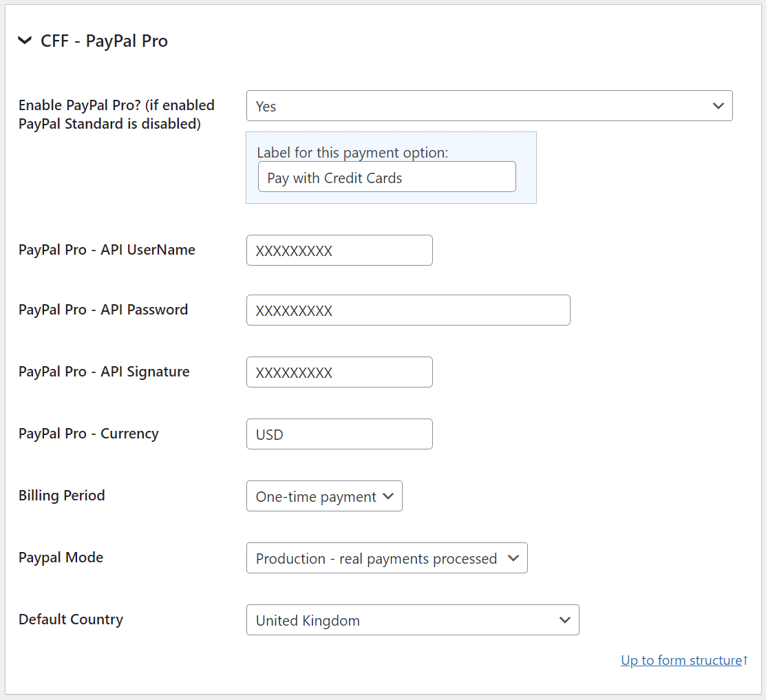Select the 'Default Country' label
Image resolution: width=766 pixels, height=700 pixels.
(71, 619)
